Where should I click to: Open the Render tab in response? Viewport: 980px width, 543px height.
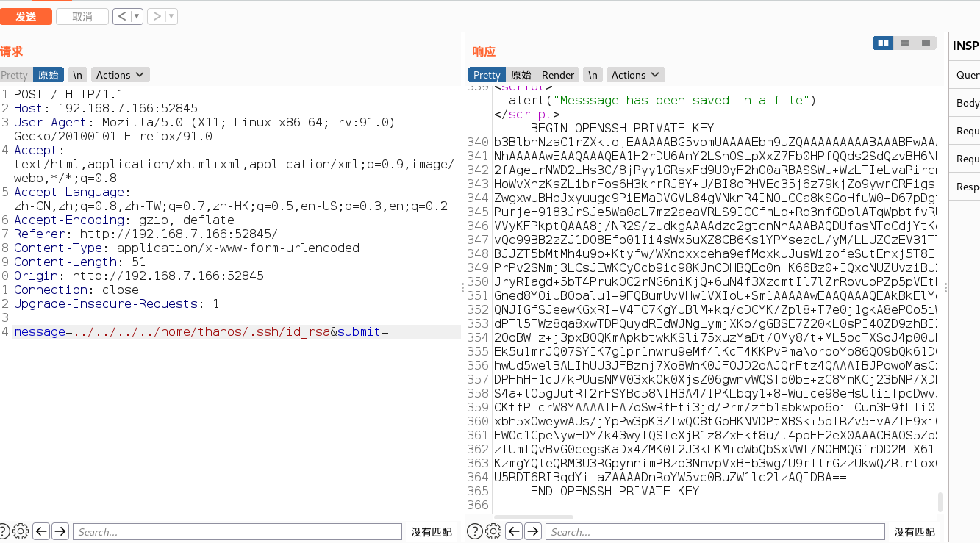[x=558, y=75]
